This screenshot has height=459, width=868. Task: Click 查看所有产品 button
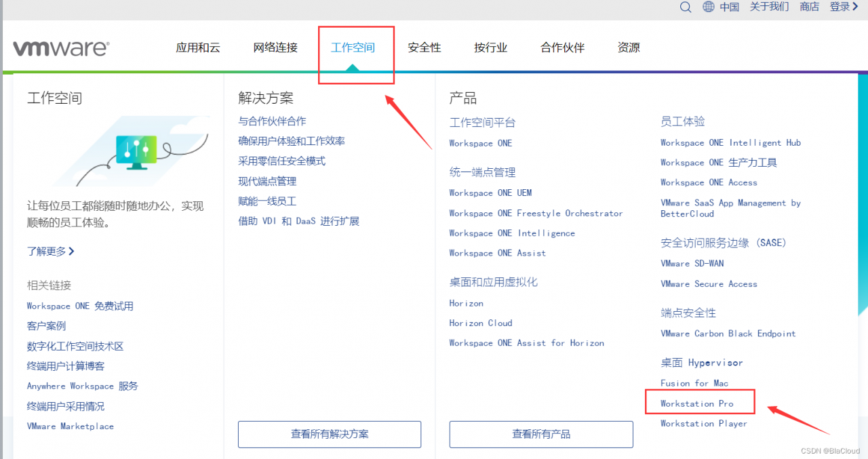(541, 434)
